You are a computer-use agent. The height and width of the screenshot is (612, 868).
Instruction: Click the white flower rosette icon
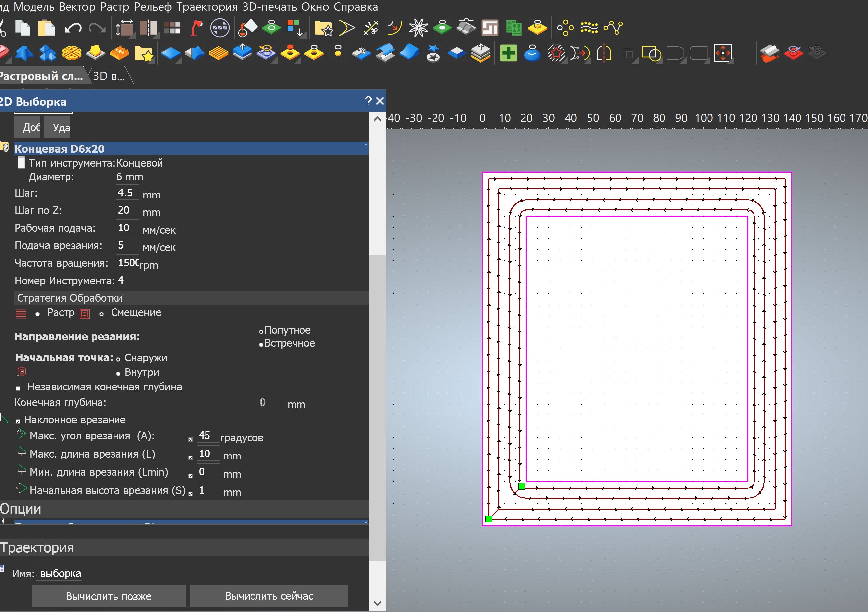(418, 28)
